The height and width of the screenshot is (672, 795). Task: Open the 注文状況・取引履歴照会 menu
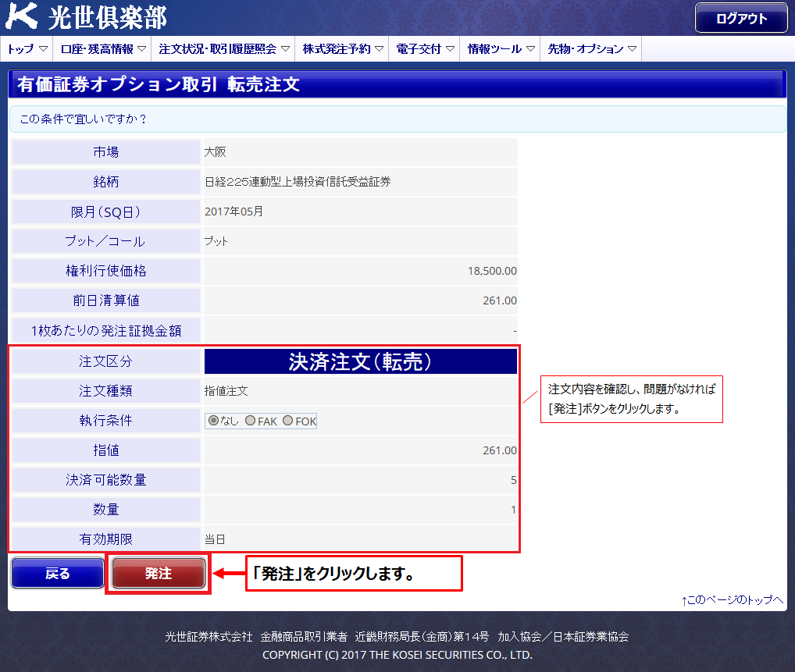(x=223, y=48)
